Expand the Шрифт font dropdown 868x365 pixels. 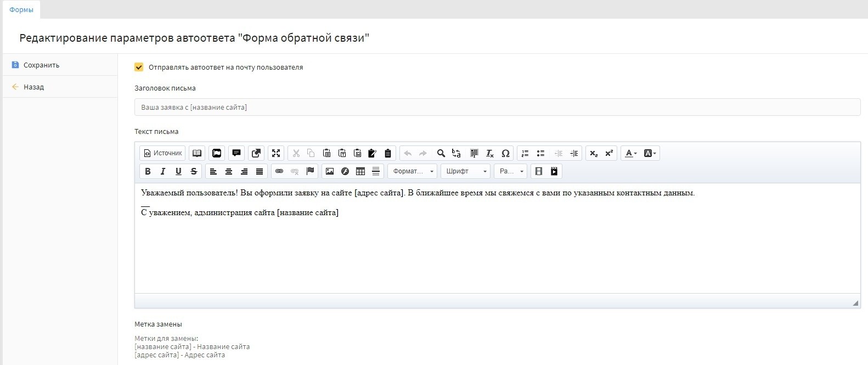(x=465, y=171)
